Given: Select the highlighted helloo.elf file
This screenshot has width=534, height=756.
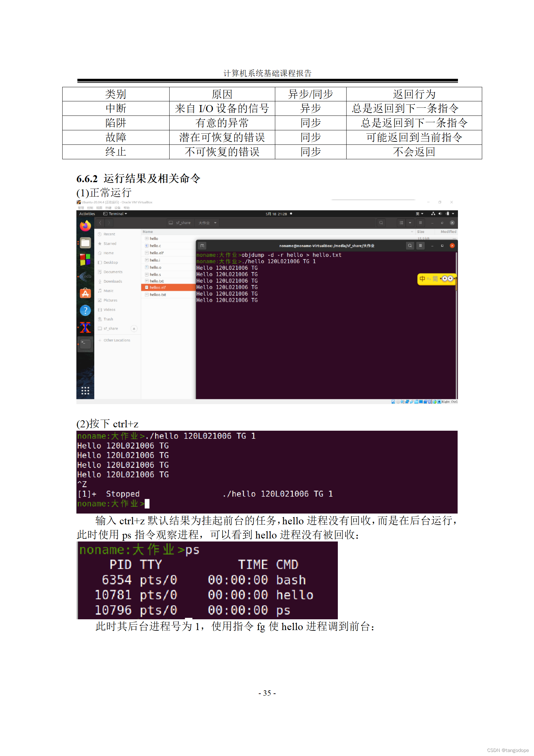Looking at the screenshot, I should (168, 287).
